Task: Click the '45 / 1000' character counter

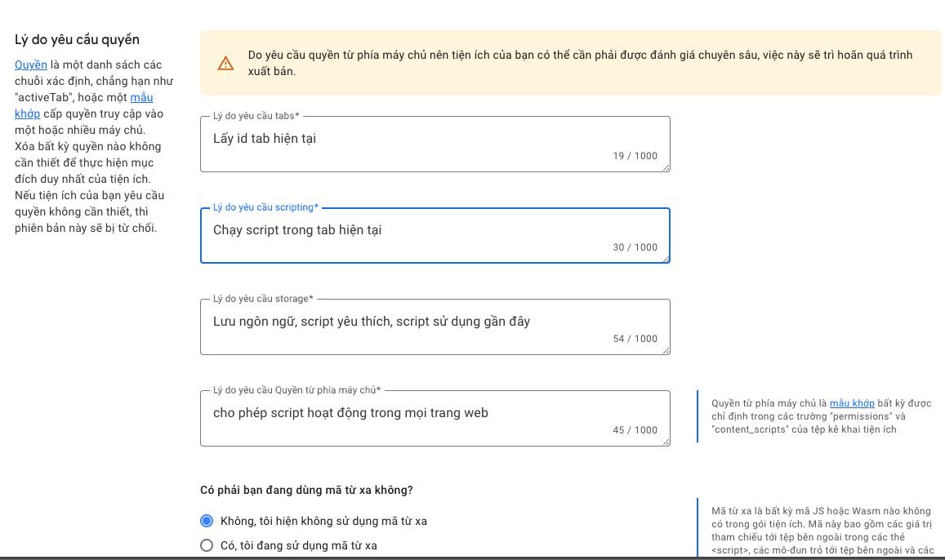Action: point(635,430)
